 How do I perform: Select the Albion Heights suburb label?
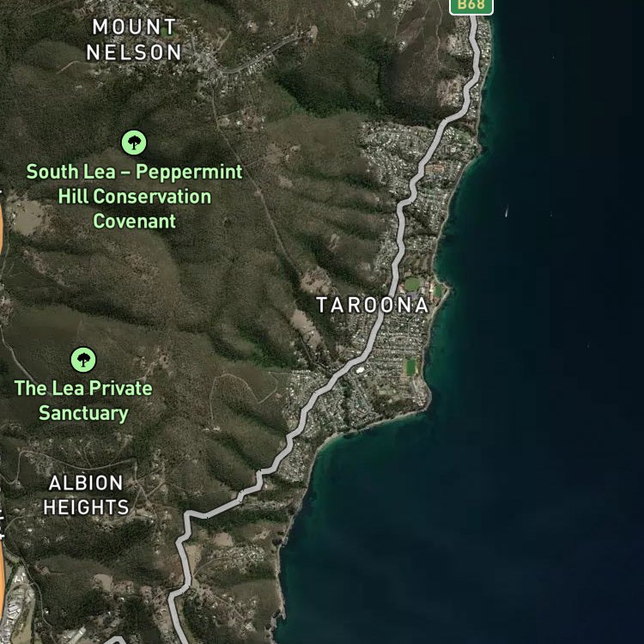tap(86, 495)
